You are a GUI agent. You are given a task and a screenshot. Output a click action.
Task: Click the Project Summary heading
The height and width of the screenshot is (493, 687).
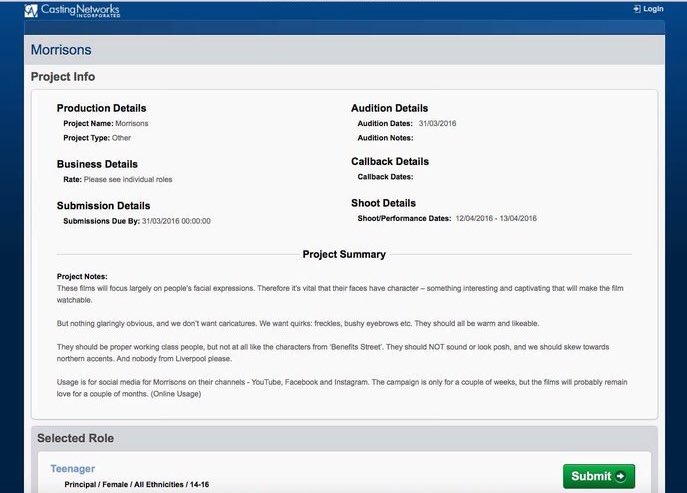pos(344,255)
